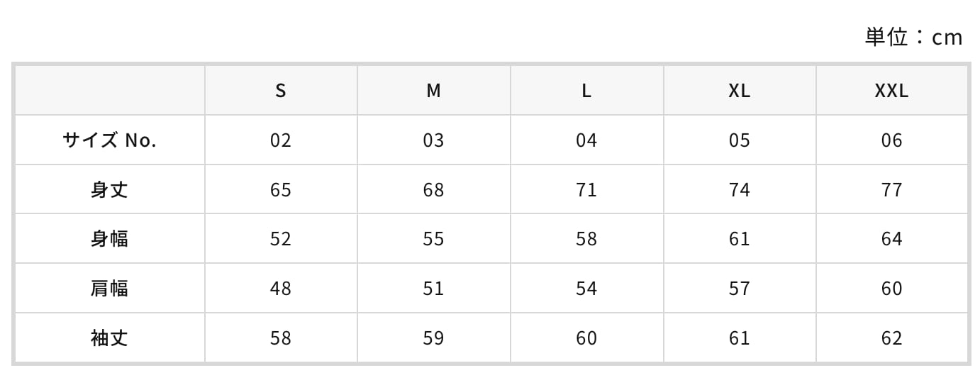Click the 肩幅 value 48 for S
The height and width of the screenshot is (390, 980).
tap(281, 289)
